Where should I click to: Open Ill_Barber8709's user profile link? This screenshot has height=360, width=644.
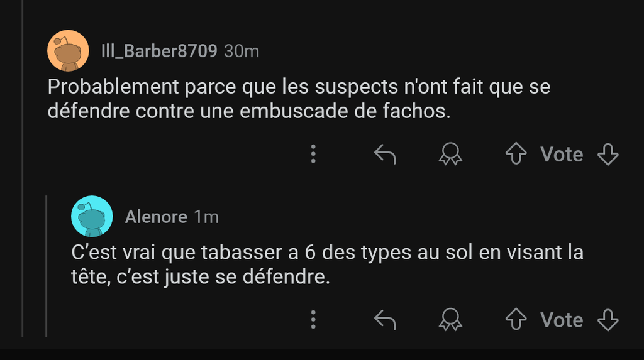click(x=159, y=52)
